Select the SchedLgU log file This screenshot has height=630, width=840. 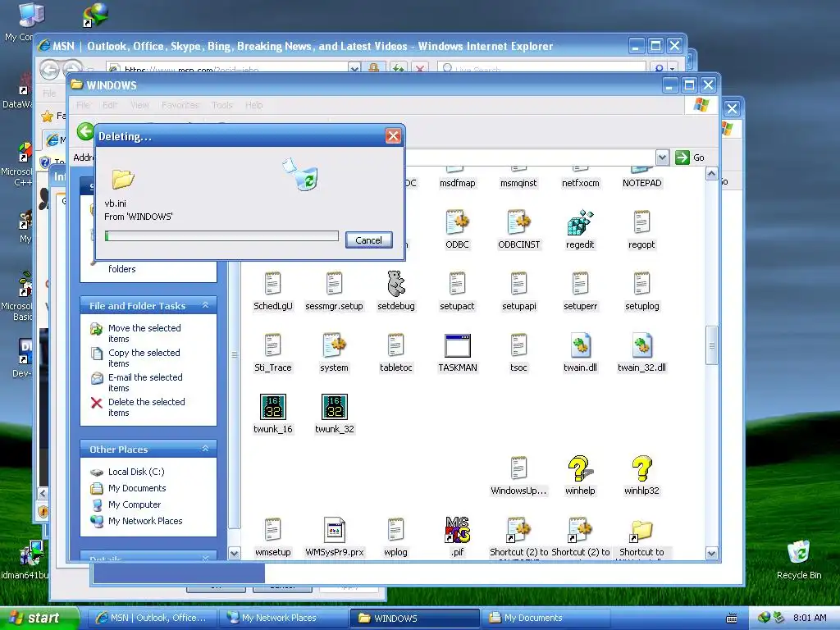coord(272,284)
